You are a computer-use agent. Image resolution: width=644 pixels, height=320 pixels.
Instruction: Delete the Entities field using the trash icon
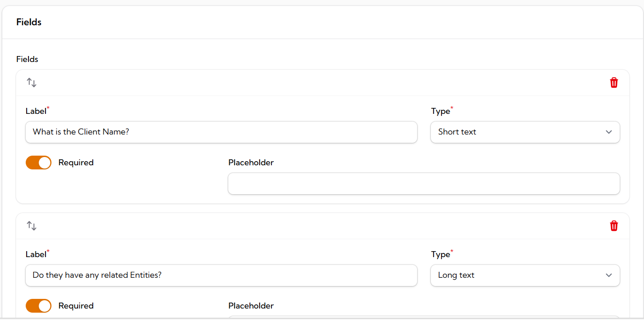[614, 225]
